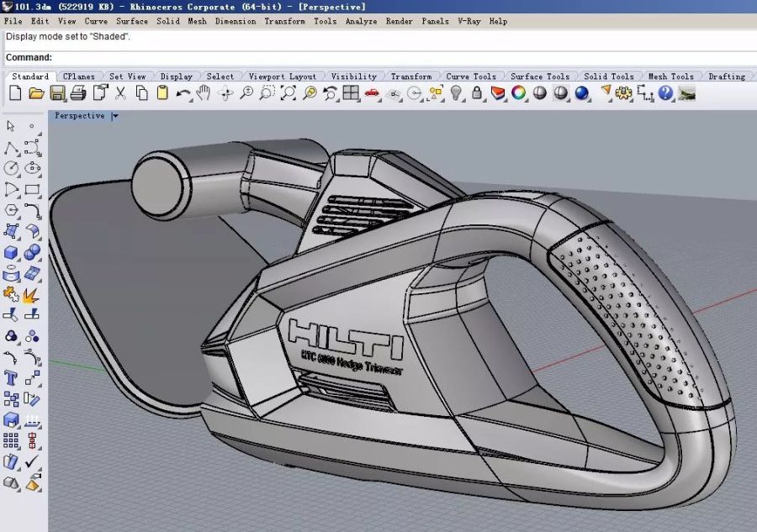Screen dimensions: 757x532
Task: Select the Pan hand tool
Action: [x=203, y=93]
